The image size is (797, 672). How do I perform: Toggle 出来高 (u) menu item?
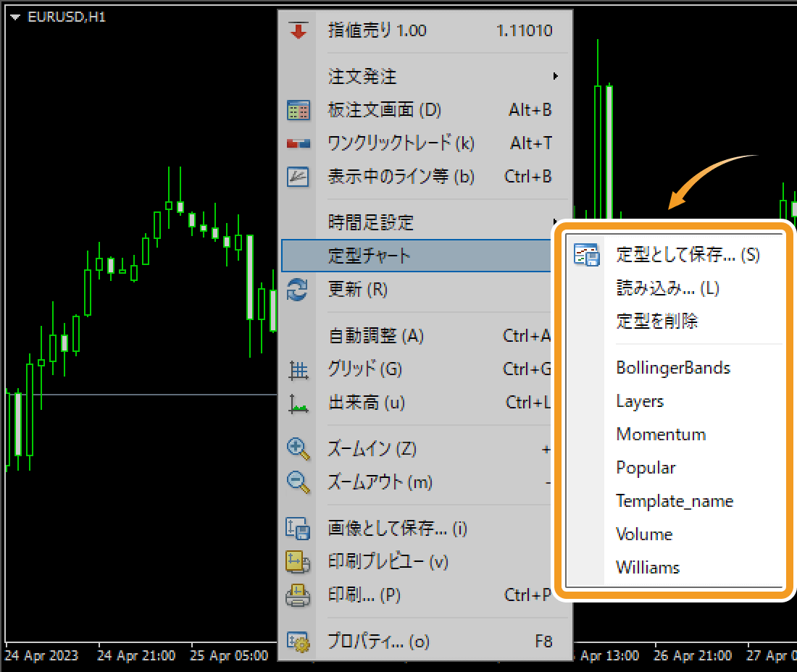tap(417, 403)
